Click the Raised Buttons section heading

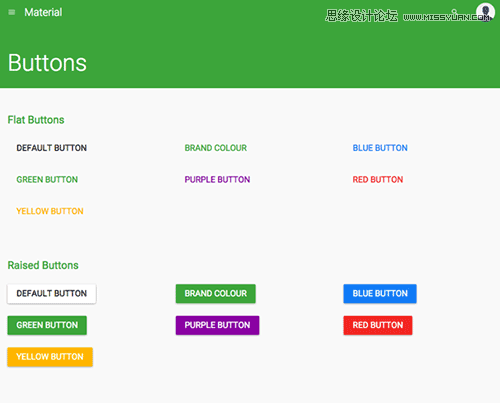[x=43, y=265]
